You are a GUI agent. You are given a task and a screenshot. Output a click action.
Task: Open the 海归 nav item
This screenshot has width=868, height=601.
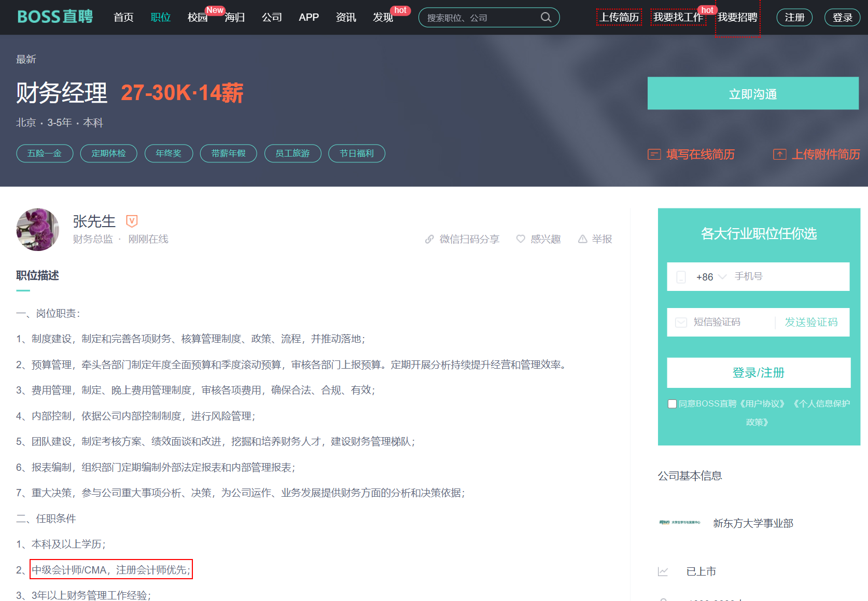tap(235, 17)
